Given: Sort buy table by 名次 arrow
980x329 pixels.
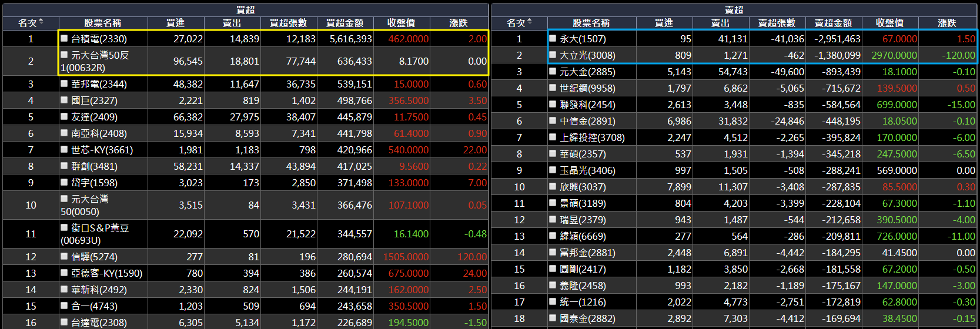Looking at the screenshot, I should (x=41, y=22).
